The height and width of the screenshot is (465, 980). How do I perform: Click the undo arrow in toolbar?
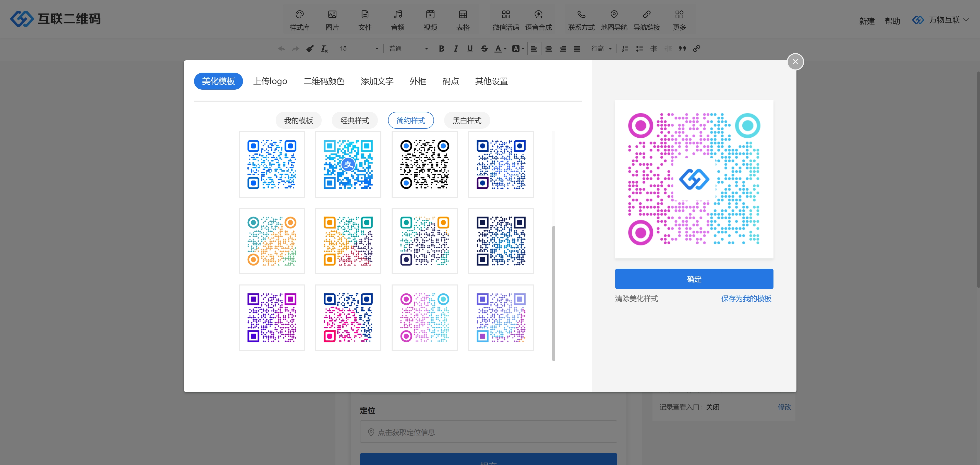coord(282,49)
